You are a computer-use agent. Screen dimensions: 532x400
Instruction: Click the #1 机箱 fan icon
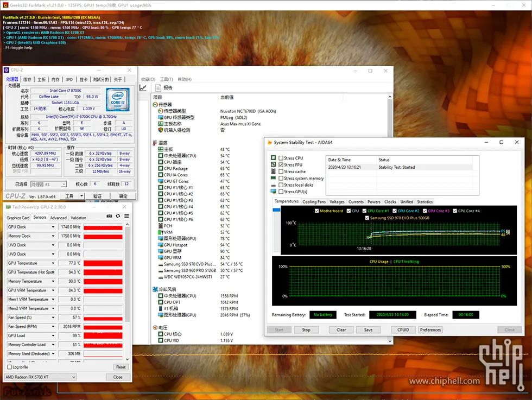(161, 309)
